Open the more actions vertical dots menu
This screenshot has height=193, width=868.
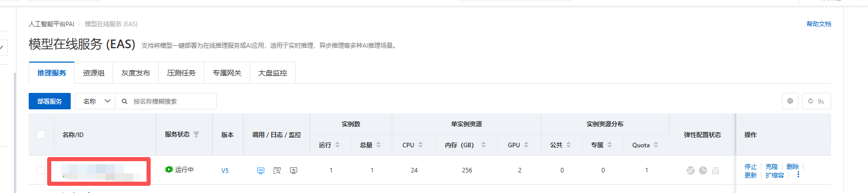(798, 175)
